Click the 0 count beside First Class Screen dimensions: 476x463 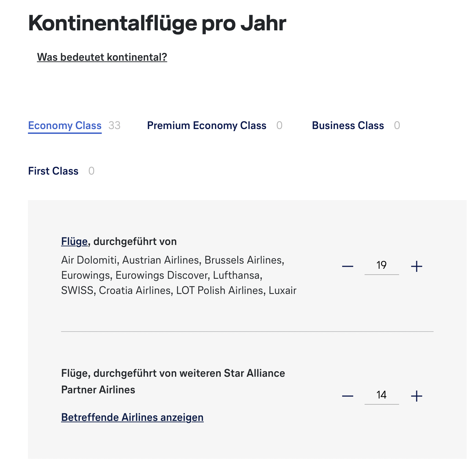(x=91, y=171)
